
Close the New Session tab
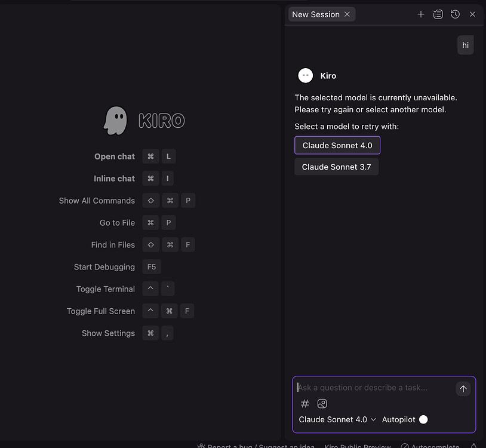coord(347,14)
